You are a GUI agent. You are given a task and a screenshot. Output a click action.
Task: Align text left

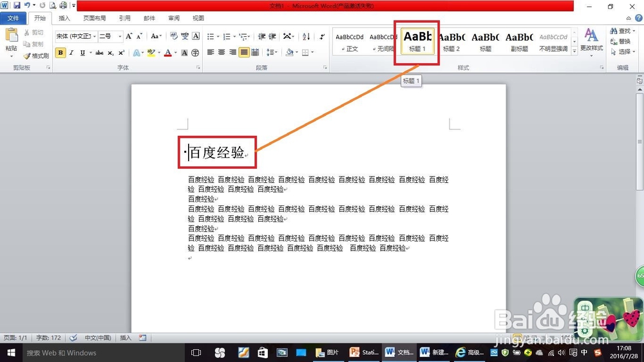211,52
